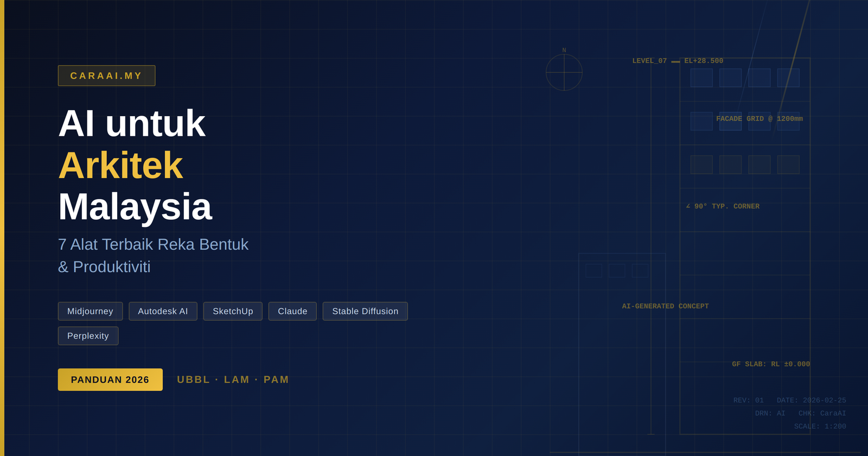Click the north compass crosshair icon

tap(564, 72)
